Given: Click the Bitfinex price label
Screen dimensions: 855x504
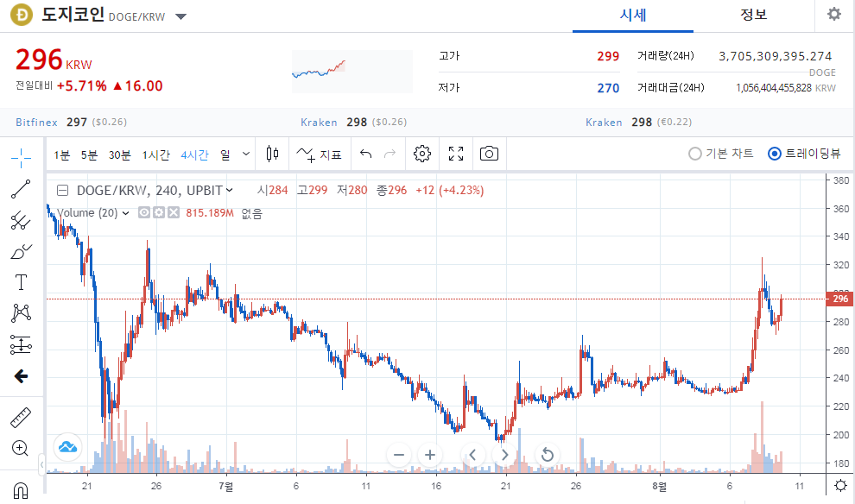Looking at the screenshot, I should click(36, 122).
